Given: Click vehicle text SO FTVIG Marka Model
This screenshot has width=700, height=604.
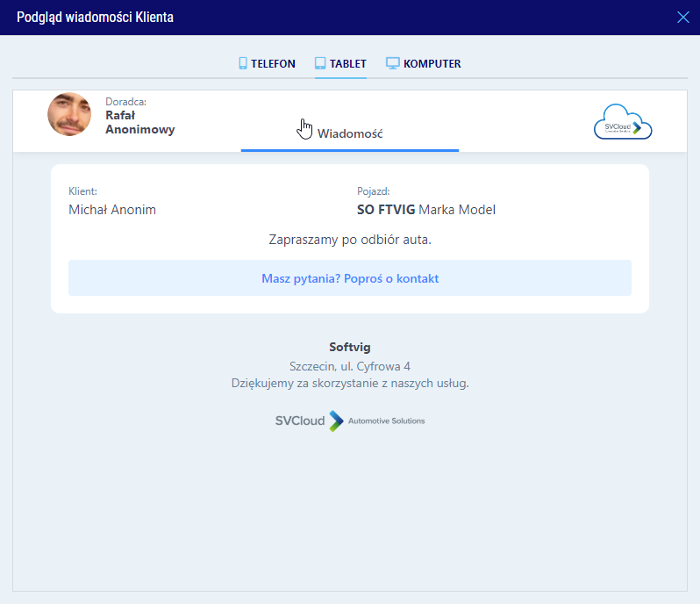Looking at the screenshot, I should pos(426,210).
